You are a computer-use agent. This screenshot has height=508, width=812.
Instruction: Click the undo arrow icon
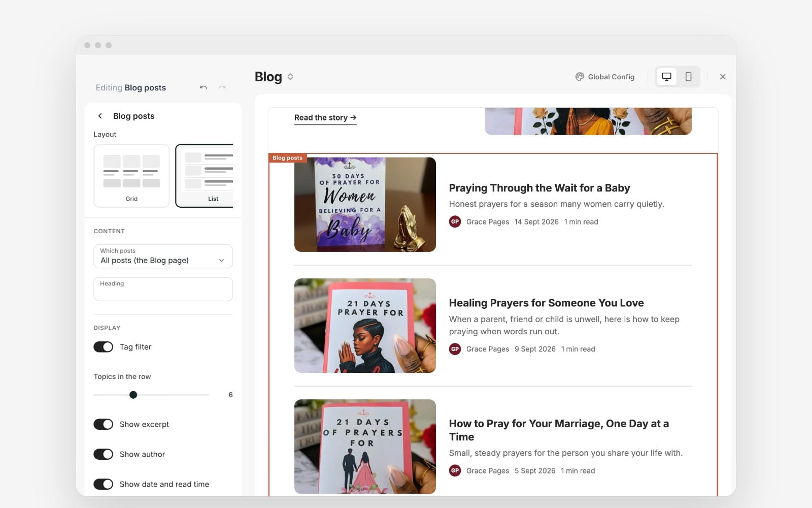pos(204,87)
